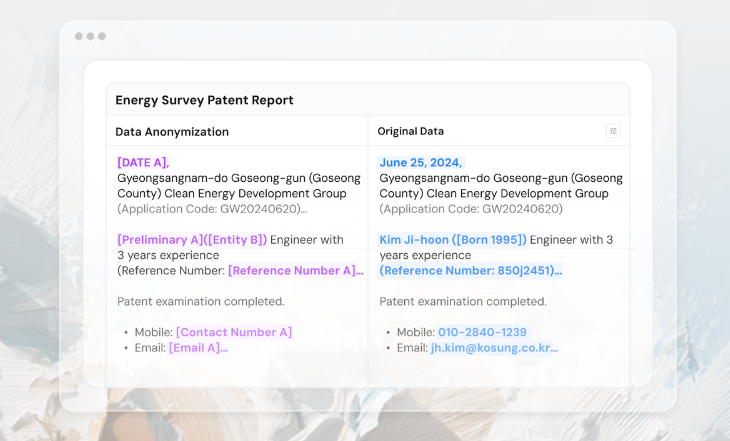Image resolution: width=730 pixels, height=441 pixels.
Task: Click the [Reference Number A] placeholder
Action: coord(294,270)
